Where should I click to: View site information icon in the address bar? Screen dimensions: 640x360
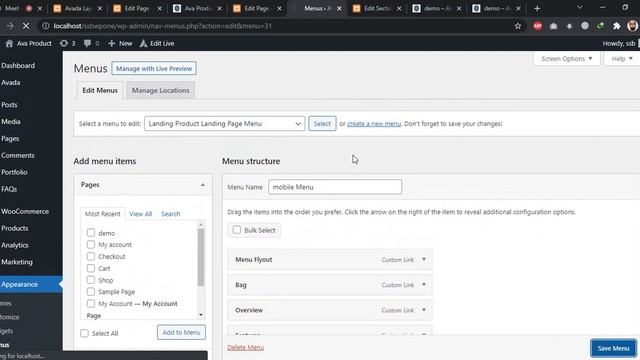[x=46, y=26]
